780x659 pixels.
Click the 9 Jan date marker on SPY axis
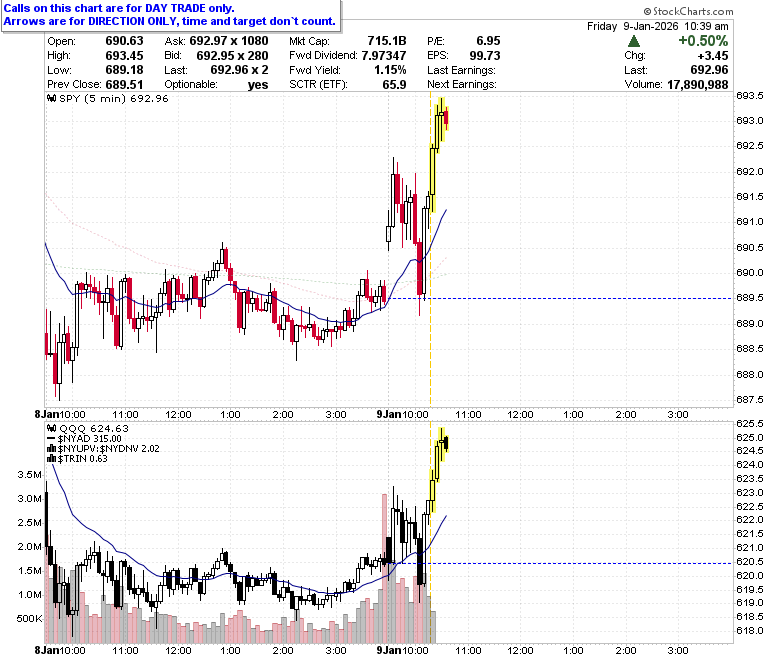[x=388, y=414]
